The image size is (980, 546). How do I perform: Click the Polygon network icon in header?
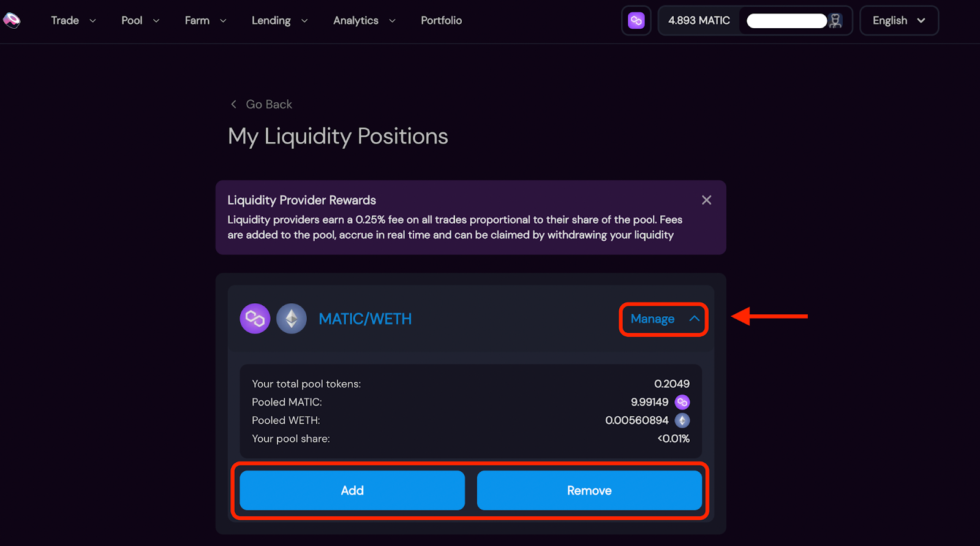[x=636, y=21]
